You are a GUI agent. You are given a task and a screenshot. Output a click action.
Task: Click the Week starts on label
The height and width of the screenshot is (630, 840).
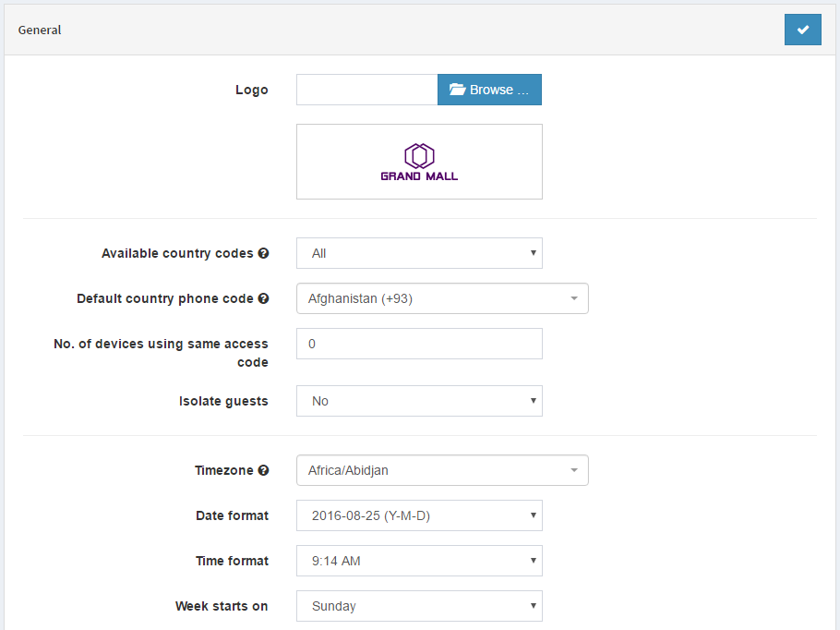(x=222, y=606)
